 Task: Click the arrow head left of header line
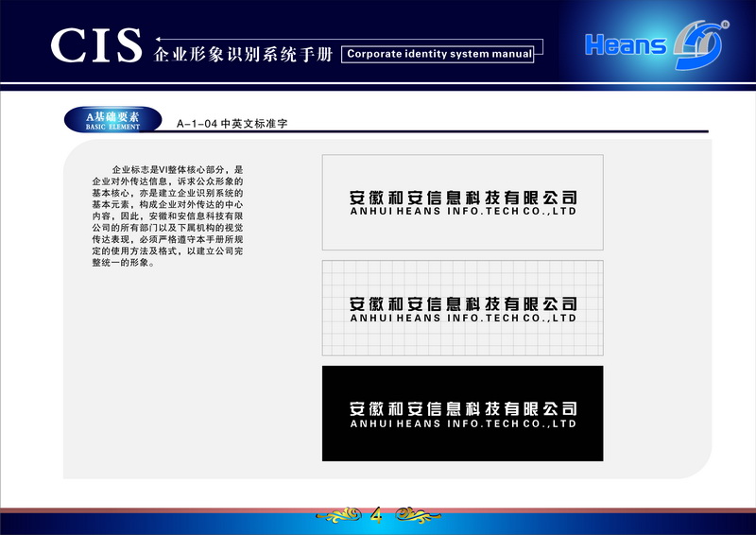158,39
